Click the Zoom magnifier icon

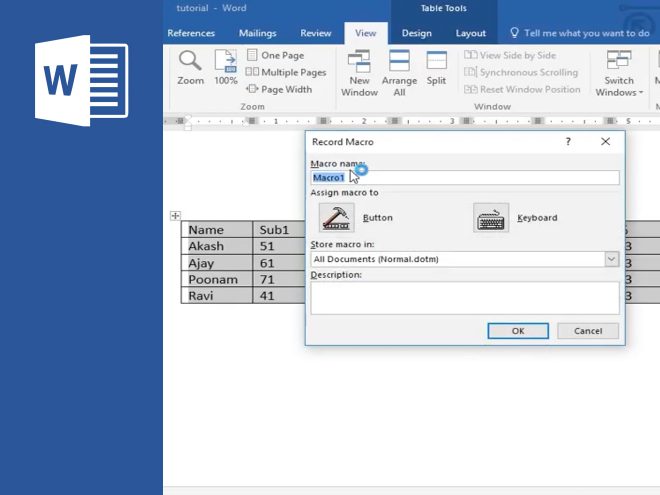190,61
